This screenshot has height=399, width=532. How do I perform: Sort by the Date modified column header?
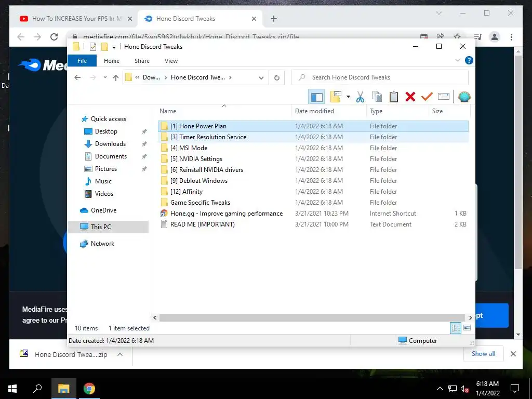(329, 111)
